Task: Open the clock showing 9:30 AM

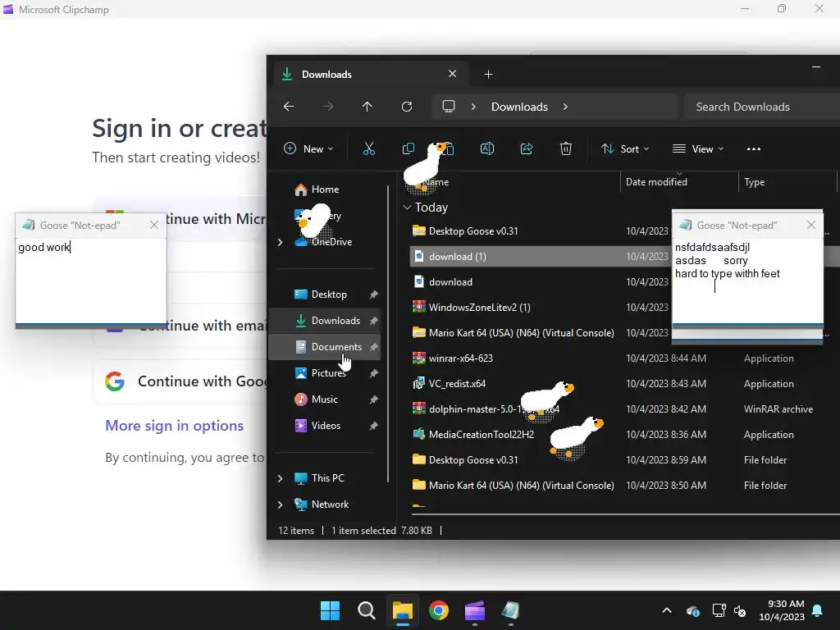Action: [782, 610]
